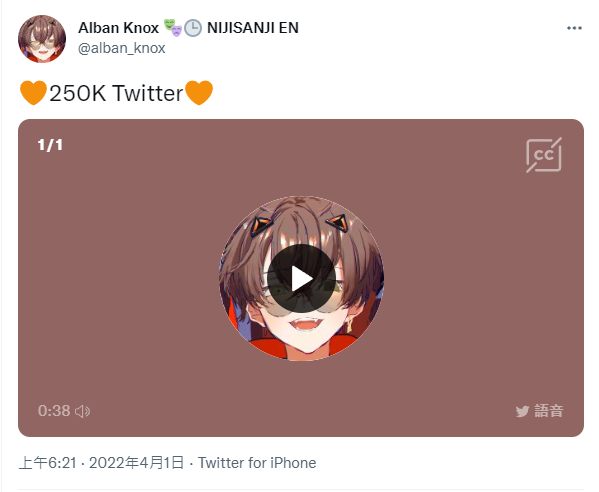Click the NIJISANJI EN name text
The width and height of the screenshot is (599, 492).
coord(253,28)
